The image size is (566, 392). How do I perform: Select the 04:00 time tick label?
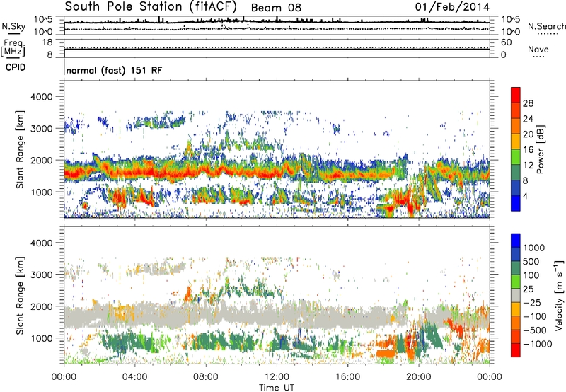pos(134,377)
